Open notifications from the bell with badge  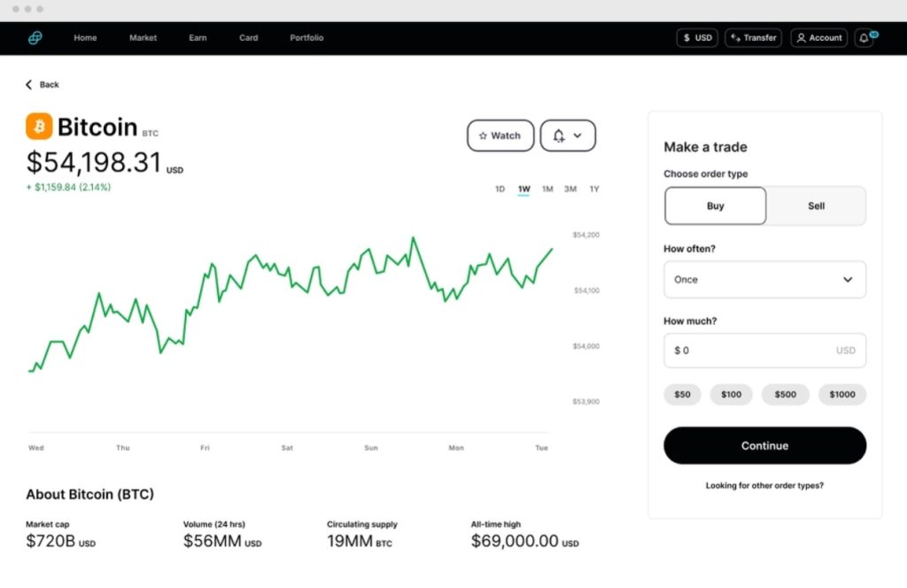coord(864,38)
